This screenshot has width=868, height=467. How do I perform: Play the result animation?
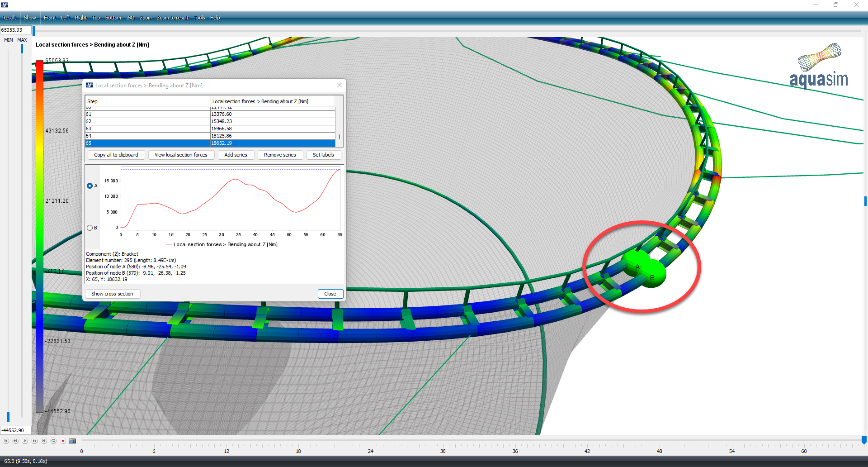25,441
